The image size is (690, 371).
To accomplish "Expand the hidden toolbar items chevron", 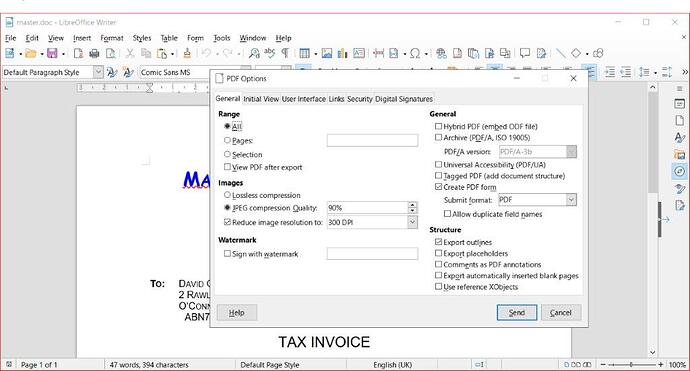I will click(x=685, y=72).
